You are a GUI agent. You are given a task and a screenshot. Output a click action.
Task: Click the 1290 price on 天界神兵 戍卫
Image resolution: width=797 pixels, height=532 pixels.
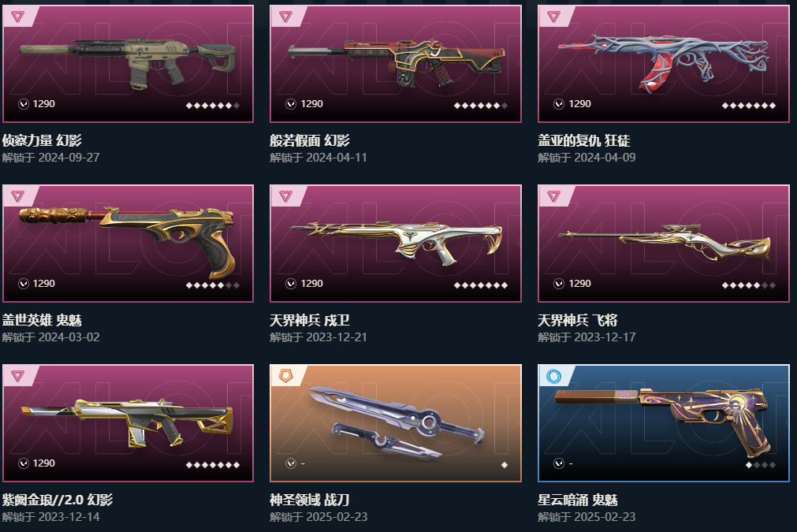(x=311, y=284)
